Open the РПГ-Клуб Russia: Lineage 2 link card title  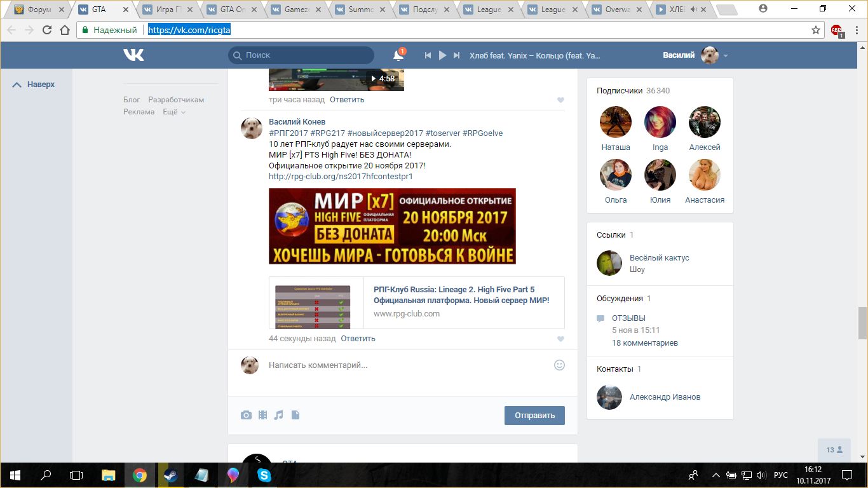point(461,295)
